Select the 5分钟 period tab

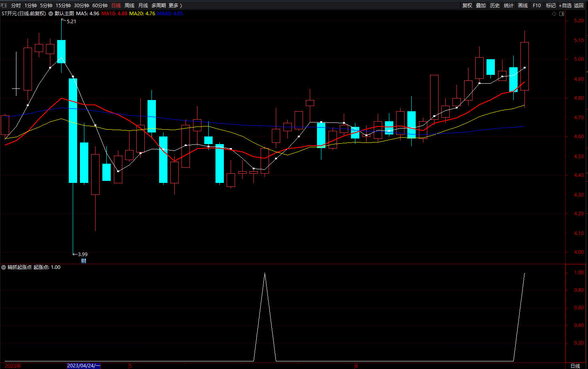[46, 6]
